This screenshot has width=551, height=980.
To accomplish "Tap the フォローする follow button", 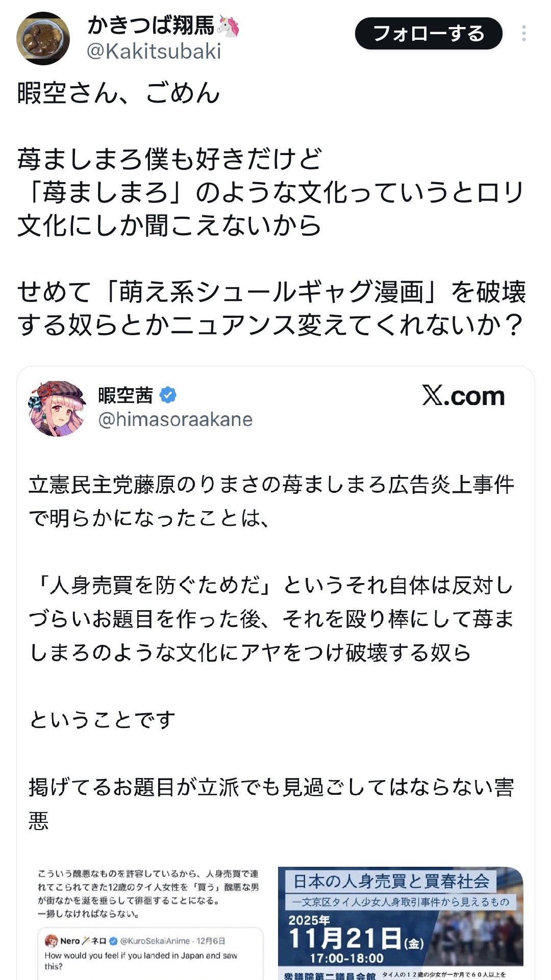I will (x=428, y=34).
